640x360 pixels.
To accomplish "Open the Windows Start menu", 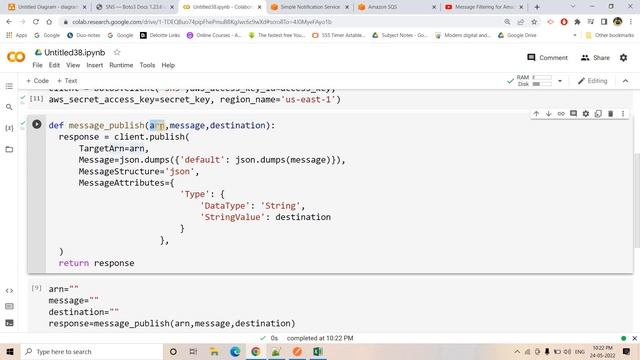I will tap(10, 351).
